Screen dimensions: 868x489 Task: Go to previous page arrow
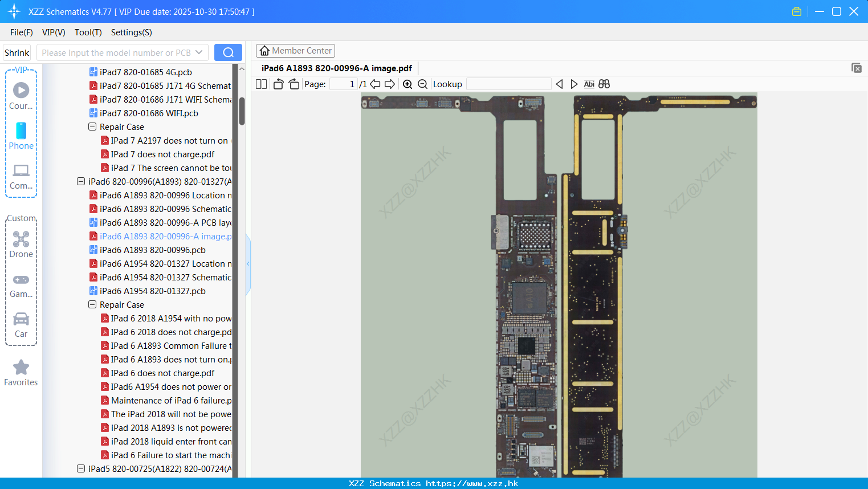point(375,84)
